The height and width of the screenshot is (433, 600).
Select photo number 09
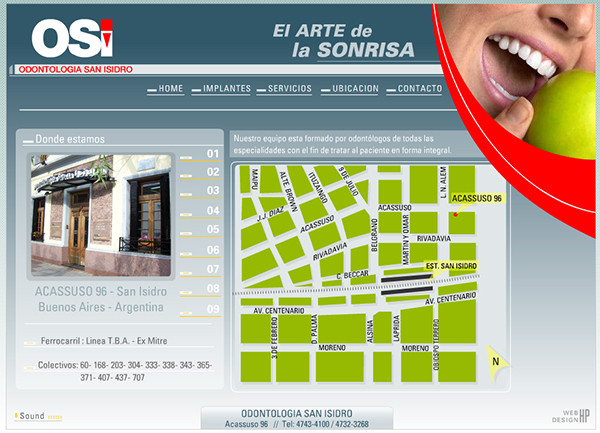212,309
